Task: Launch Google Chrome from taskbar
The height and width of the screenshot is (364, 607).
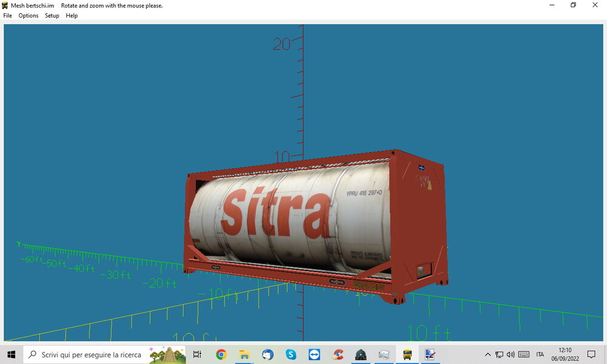Action: [221, 354]
